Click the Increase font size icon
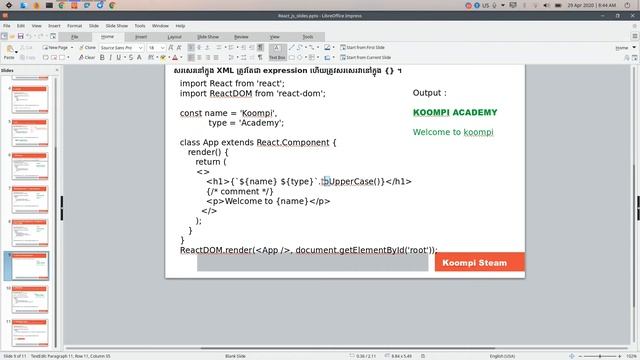 tap(171, 48)
